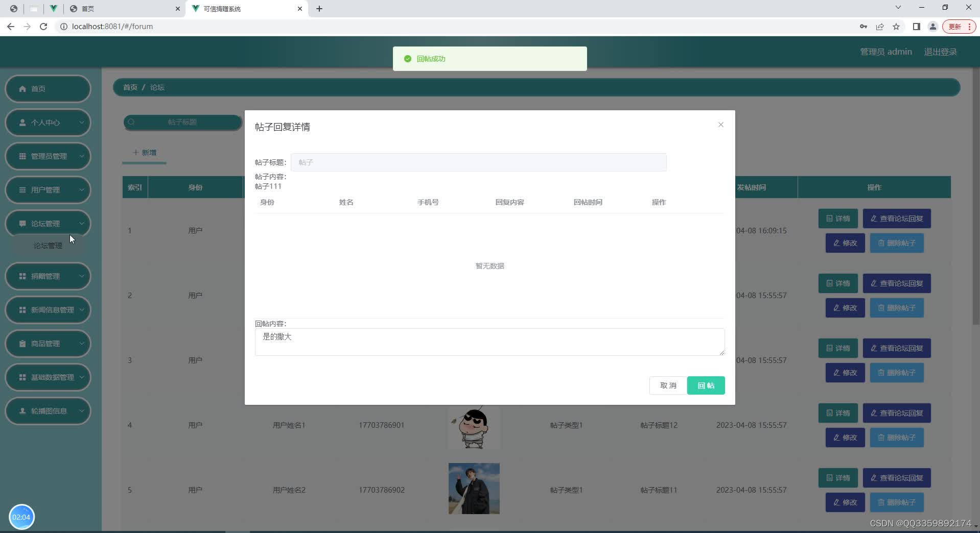The width and height of the screenshot is (980, 533).
Task: Click the 退出登录 link
Action: tap(940, 52)
